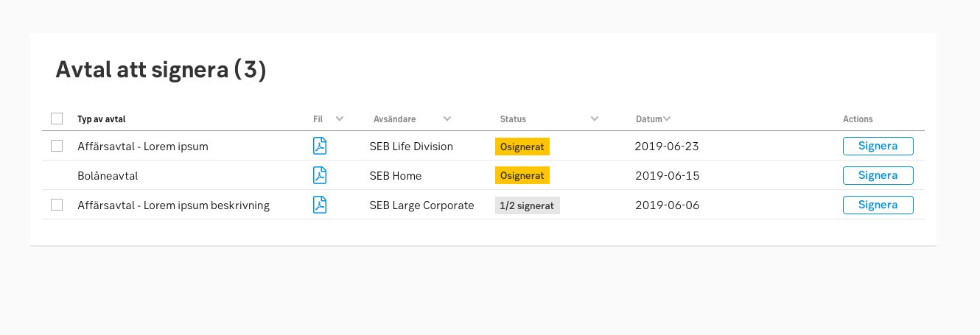The width and height of the screenshot is (980, 335).
Task: Click the grey 1/2 signerat status badge
Action: pos(527,205)
